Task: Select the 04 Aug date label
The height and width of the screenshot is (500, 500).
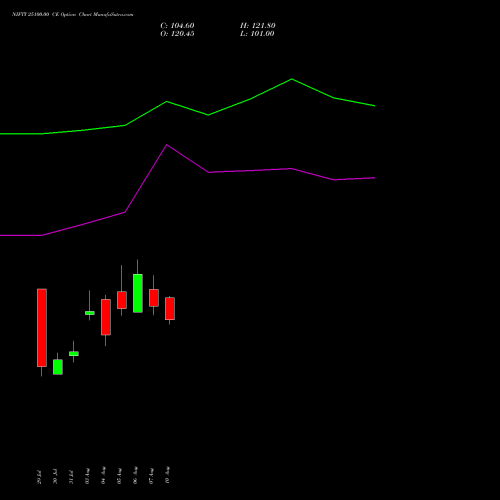Action: pyautogui.click(x=103, y=475)
